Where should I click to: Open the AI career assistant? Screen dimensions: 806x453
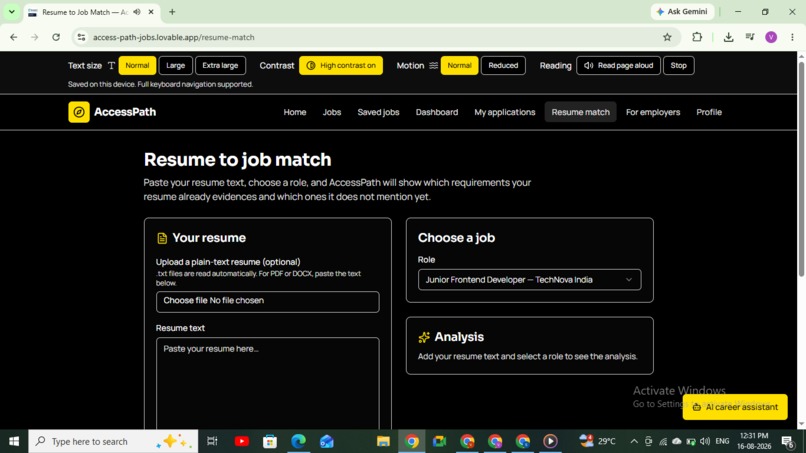[735, 407]
